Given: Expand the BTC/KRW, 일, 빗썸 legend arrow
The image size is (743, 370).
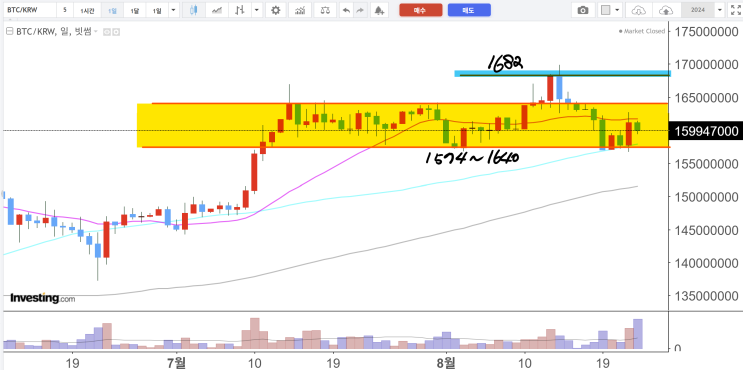Looking at the screenshot, I should 96,32.
